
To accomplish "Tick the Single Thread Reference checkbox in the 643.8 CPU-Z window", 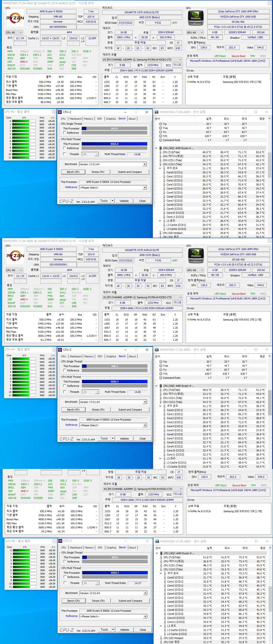I will point(65,133).
